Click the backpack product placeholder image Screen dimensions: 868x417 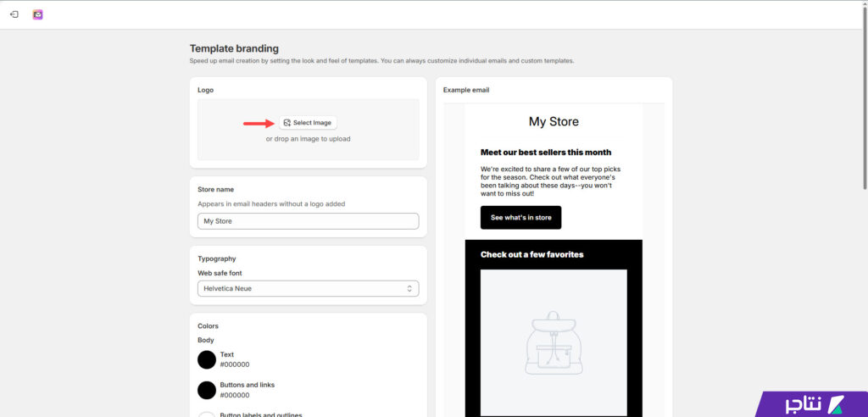(554, 342)
